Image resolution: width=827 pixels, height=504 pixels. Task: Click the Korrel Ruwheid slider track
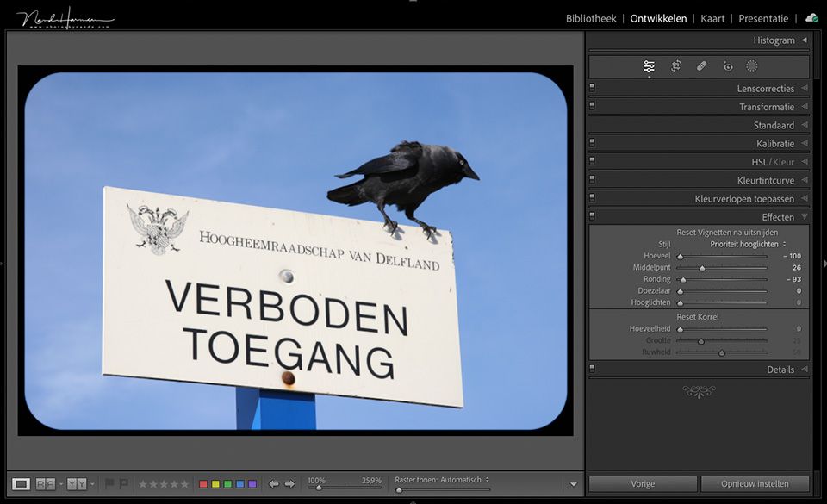722,352
